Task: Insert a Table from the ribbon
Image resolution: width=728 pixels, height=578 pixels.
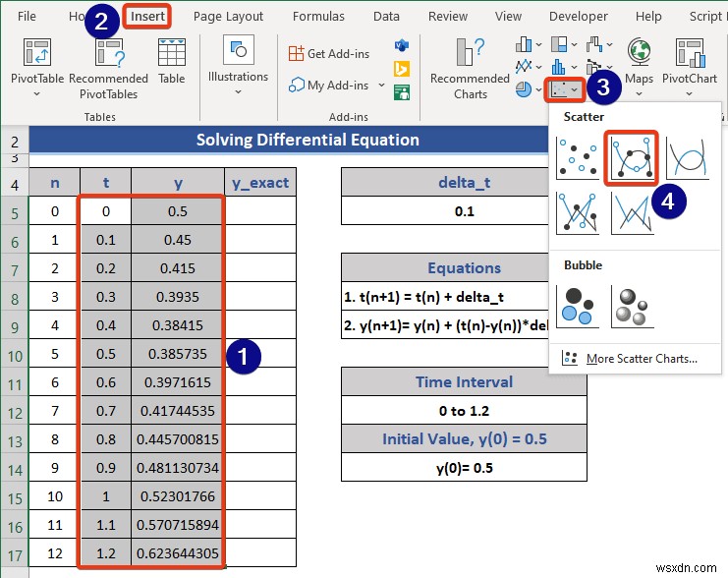Action: click(171, 61)
